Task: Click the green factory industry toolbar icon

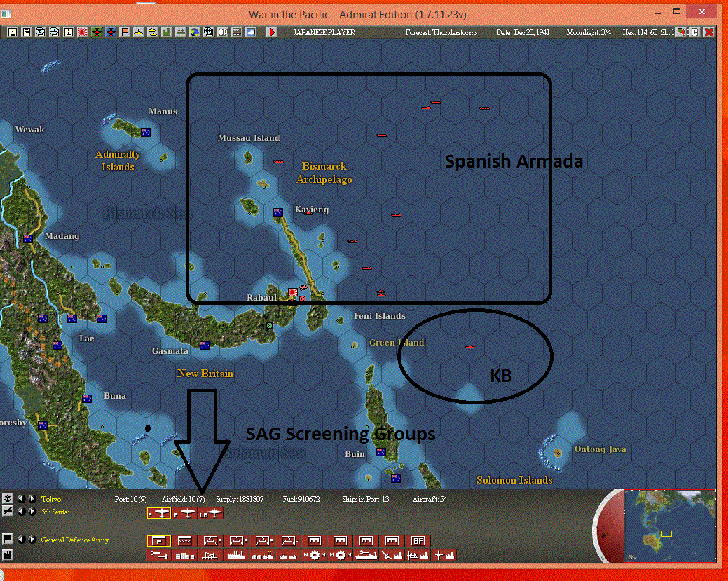Action: [x=166, y=32]
